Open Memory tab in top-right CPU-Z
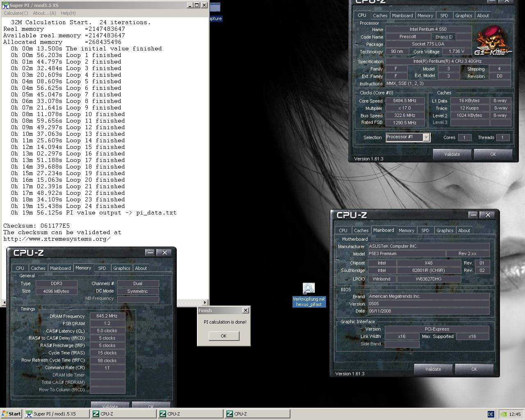This screenshot has height=420, width=525. coord(425,16)
